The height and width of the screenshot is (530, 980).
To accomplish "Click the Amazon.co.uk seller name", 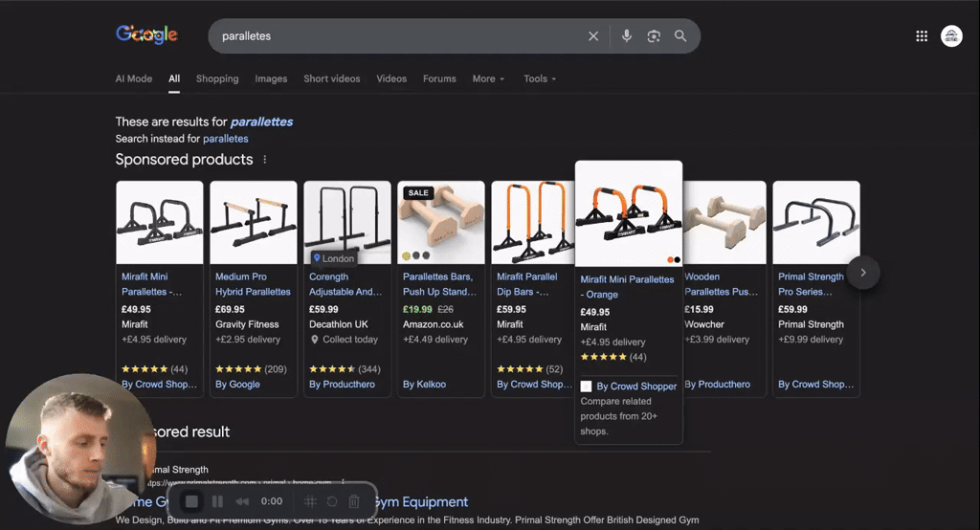I will point(434,324).
